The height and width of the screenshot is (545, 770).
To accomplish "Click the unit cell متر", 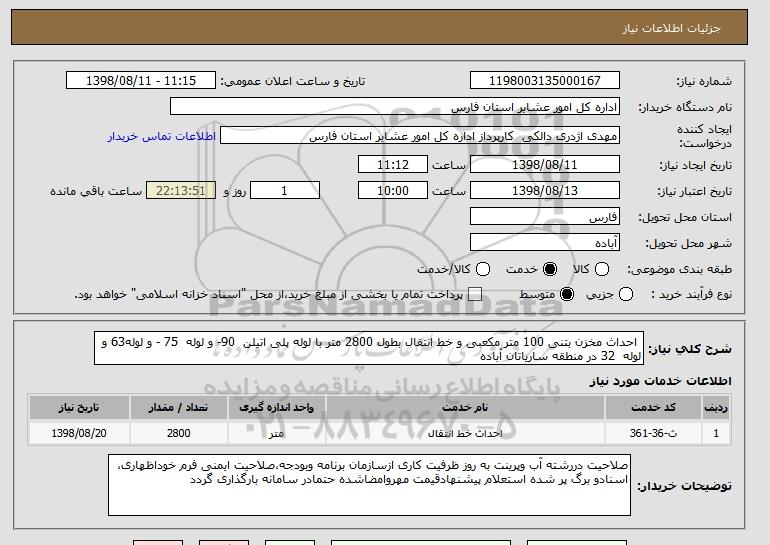I will click(x=276, y=433).
